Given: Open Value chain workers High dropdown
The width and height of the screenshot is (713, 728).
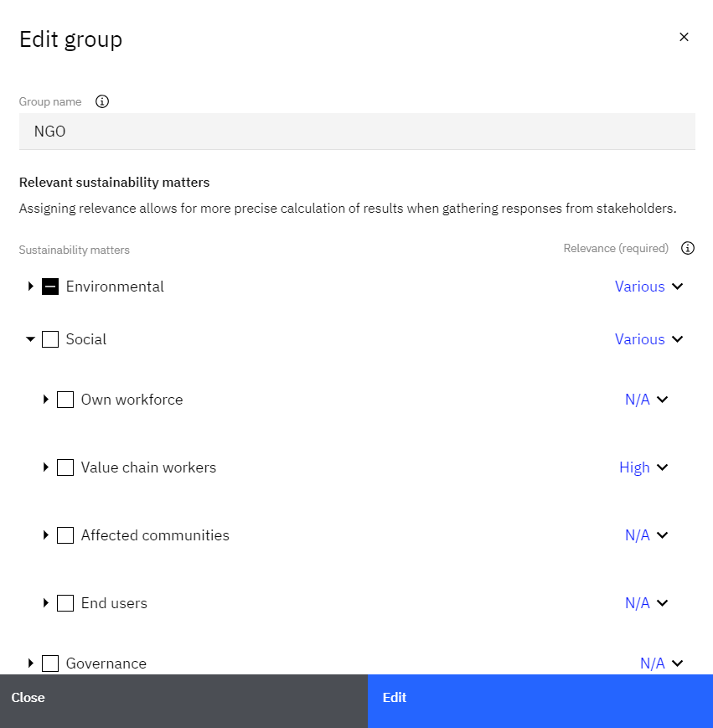Looking at the screenshot, I should click(x=643, y=467).
